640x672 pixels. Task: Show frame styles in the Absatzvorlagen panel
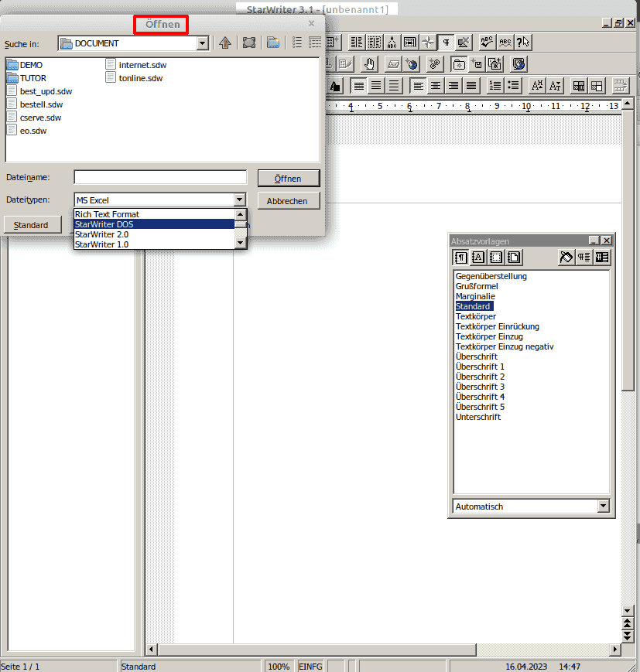point(496,258)
